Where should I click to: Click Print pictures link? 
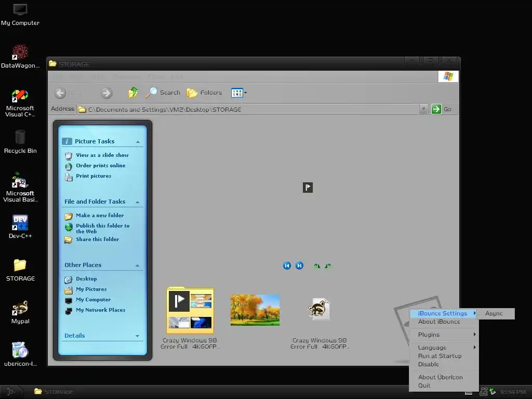click(x=94, y=176)
